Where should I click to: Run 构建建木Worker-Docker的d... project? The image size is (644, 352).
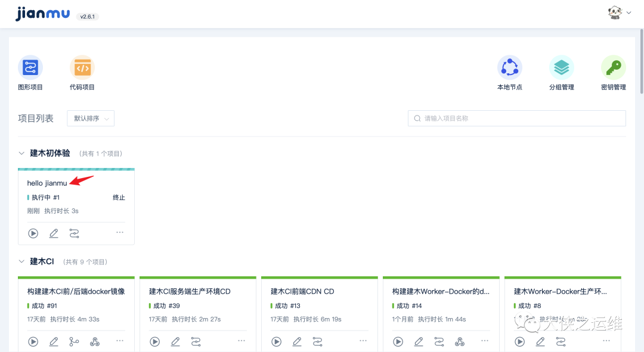point(398,342)
